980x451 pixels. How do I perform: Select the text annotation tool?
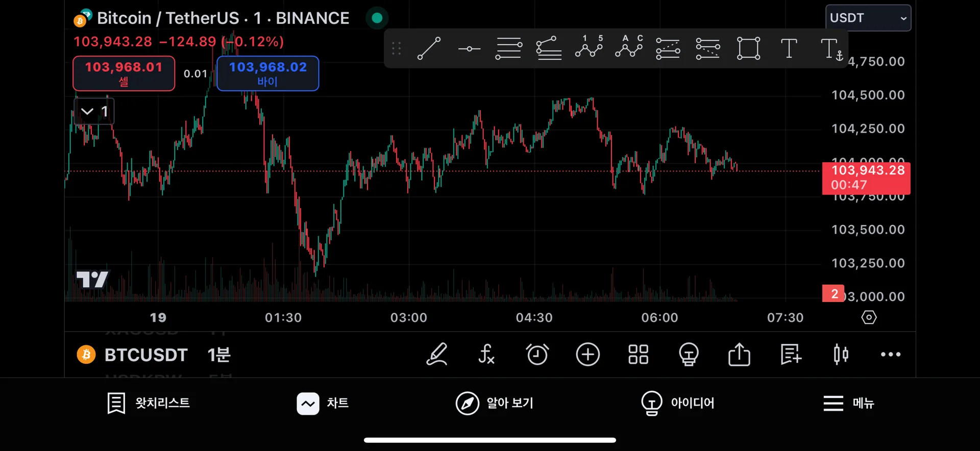coord(789,48)
